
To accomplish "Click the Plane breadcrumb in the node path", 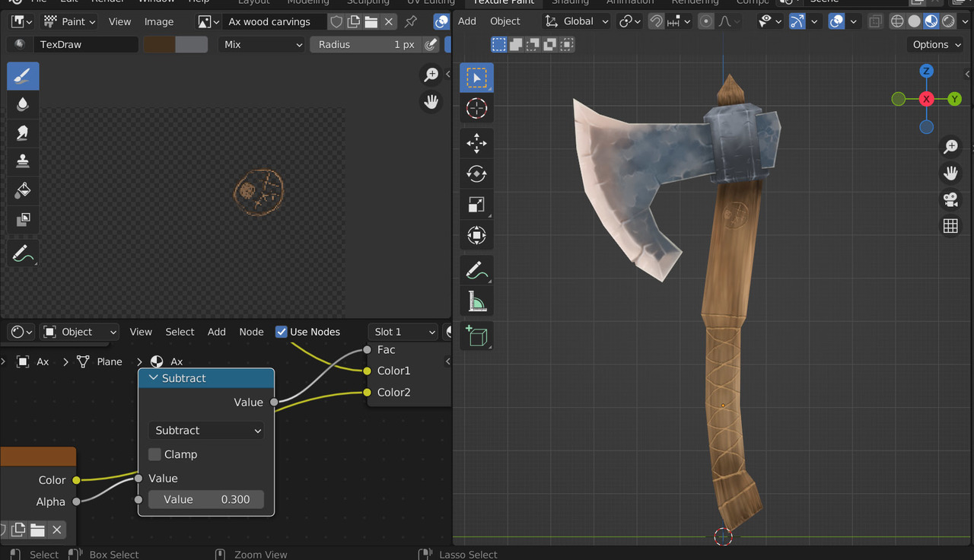I will [x=109, y=361].
